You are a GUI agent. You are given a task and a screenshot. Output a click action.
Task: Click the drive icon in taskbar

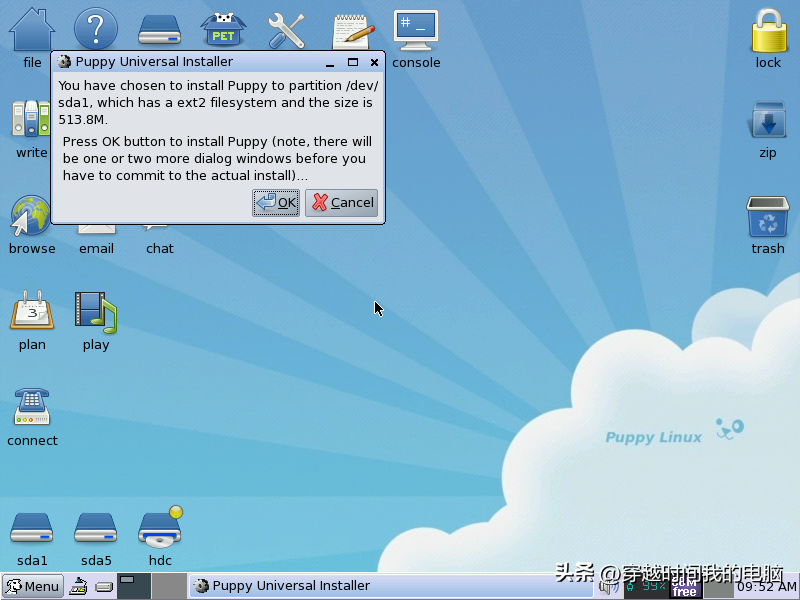click(x=104, y=587)
